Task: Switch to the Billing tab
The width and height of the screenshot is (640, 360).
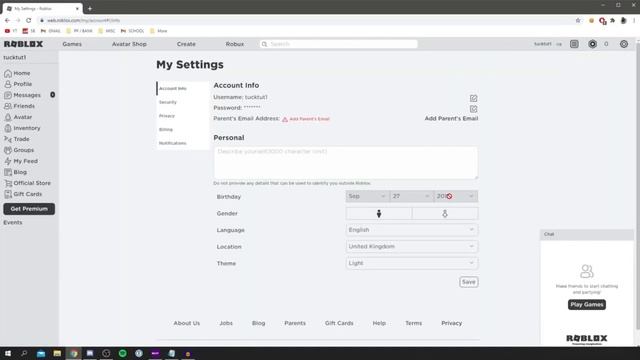Action: pos(182,130)
